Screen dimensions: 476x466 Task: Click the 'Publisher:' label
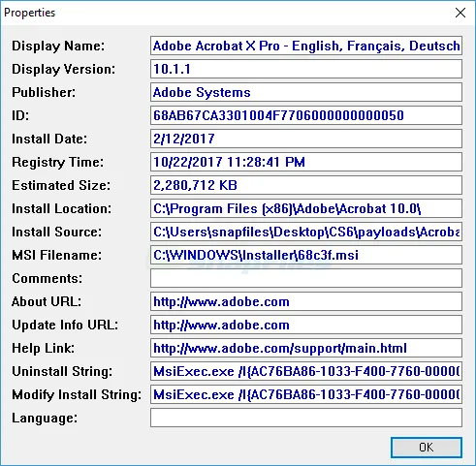44,92
